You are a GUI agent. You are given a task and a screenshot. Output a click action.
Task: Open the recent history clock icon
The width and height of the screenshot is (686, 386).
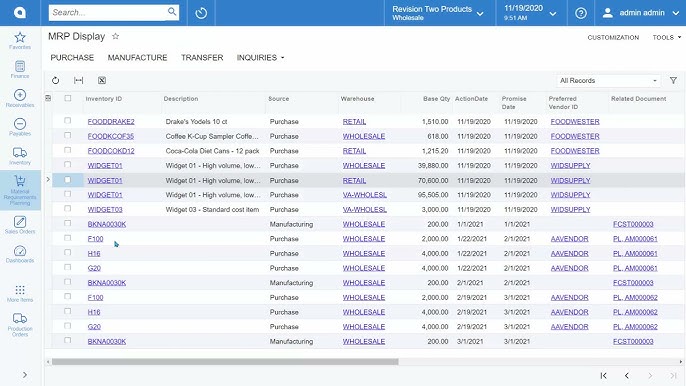201,13
